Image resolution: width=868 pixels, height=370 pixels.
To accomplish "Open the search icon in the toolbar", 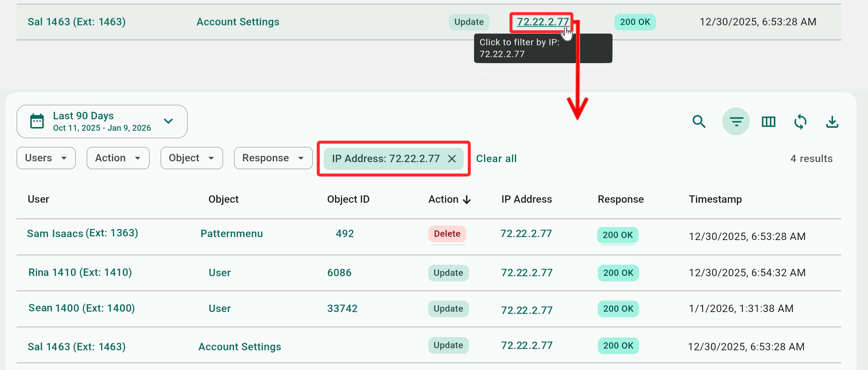I will click(x=699, y=121).
